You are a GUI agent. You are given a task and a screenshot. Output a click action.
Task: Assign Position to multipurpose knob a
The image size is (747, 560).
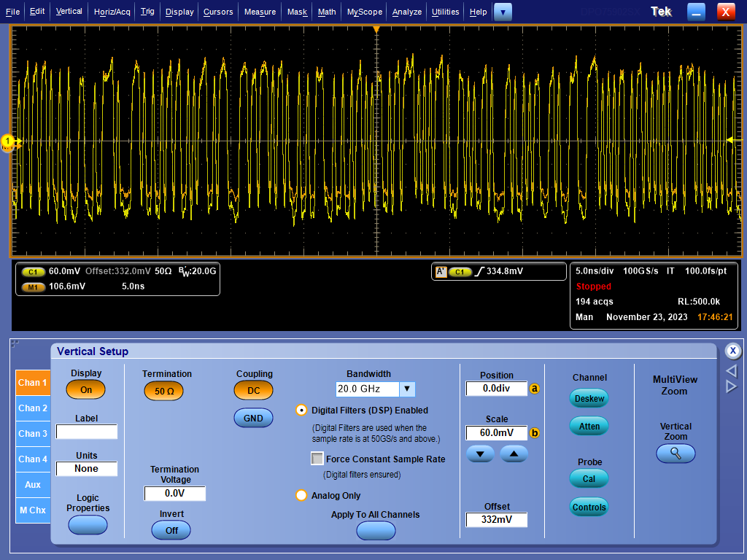click(x=535, y=389)
